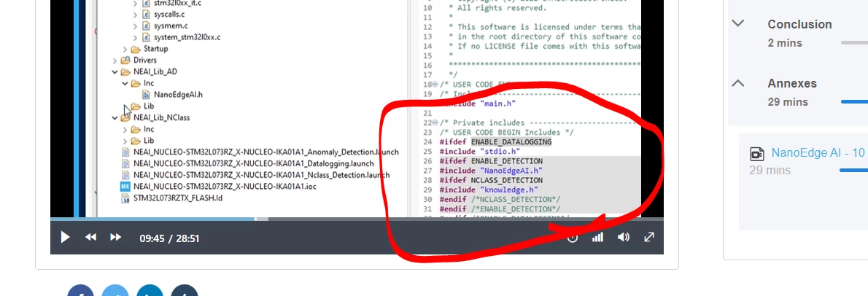
Task: Click the 09:45 / 28:51 time display
Action: pos(169,238)
